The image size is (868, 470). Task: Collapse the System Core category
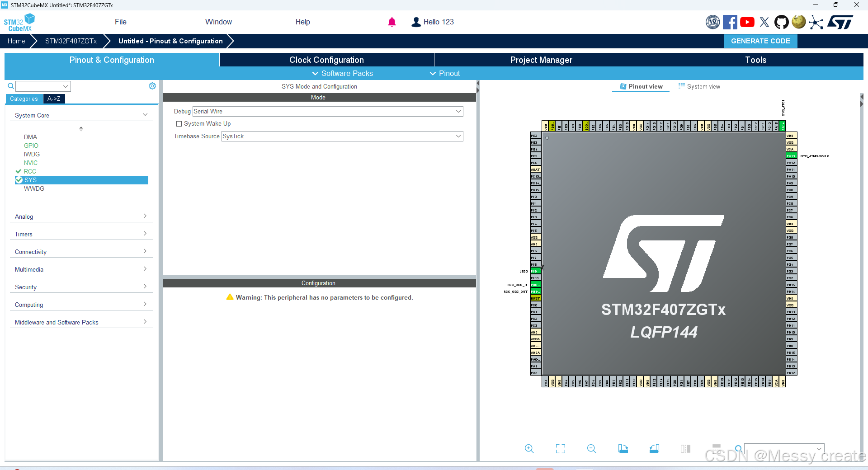(81, 115)
